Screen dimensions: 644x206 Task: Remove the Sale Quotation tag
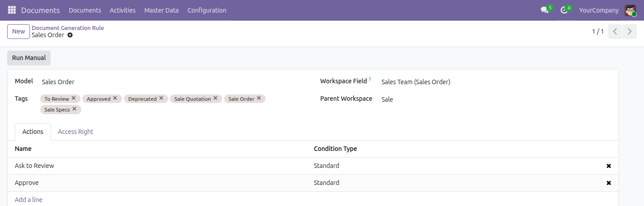click(215, 98)
